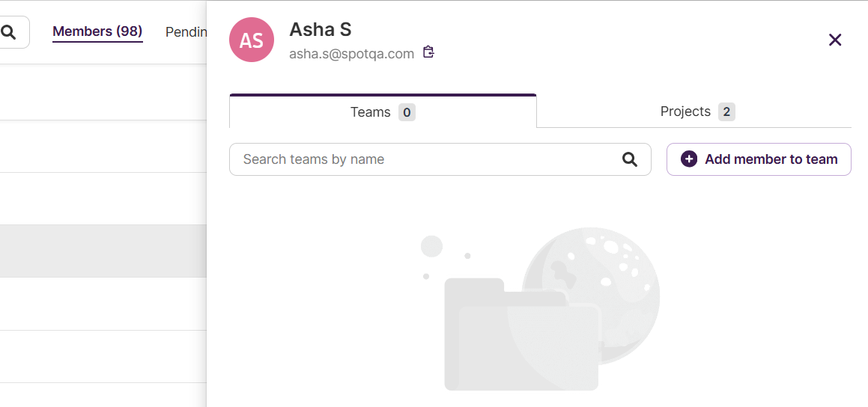Click the asha.s@spotqa.com email text

pos(351,54)
